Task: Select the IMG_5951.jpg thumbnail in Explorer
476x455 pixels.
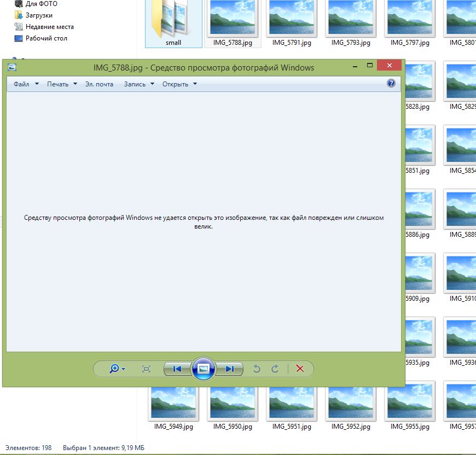Action: click(x=292, y=403)
